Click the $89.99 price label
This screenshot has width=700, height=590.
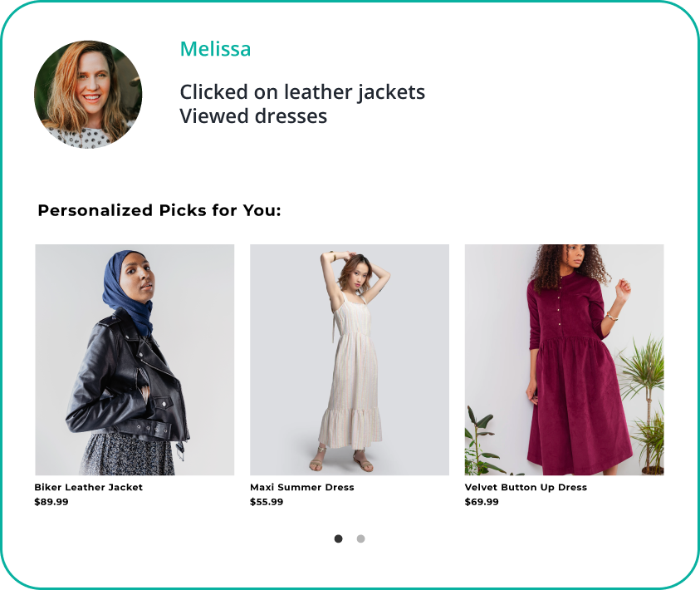[51, 502]
